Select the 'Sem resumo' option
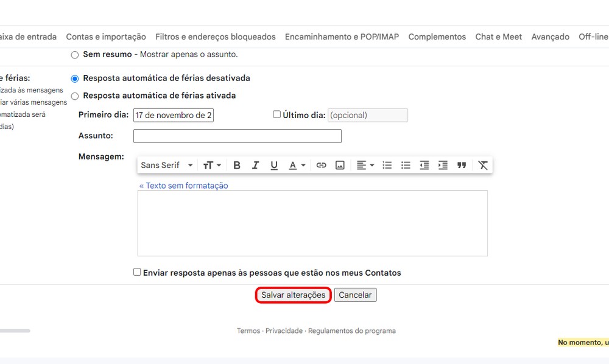The width and height of the screenshot is (609, 364). (x=74, y=54)
